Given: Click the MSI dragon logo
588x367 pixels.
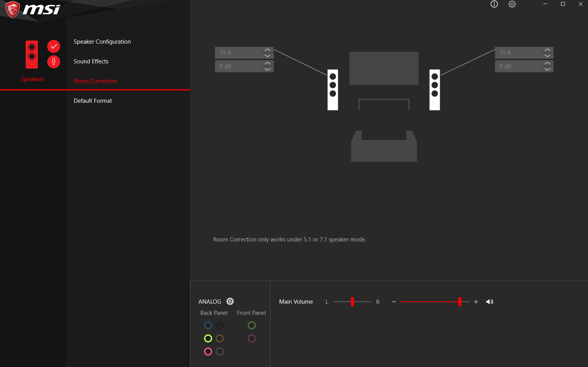Looking at the screenshot, I should pyautogui.click(x=12, y=9).
